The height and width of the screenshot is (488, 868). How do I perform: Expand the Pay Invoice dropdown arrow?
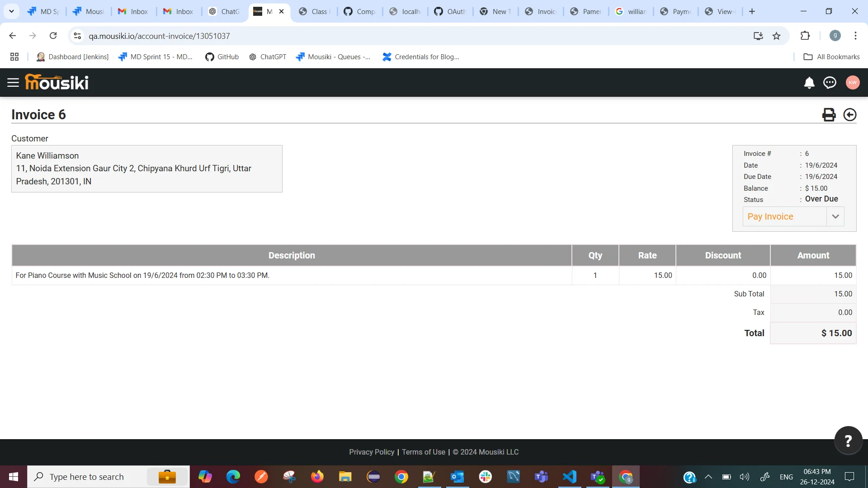pos(835,216)
